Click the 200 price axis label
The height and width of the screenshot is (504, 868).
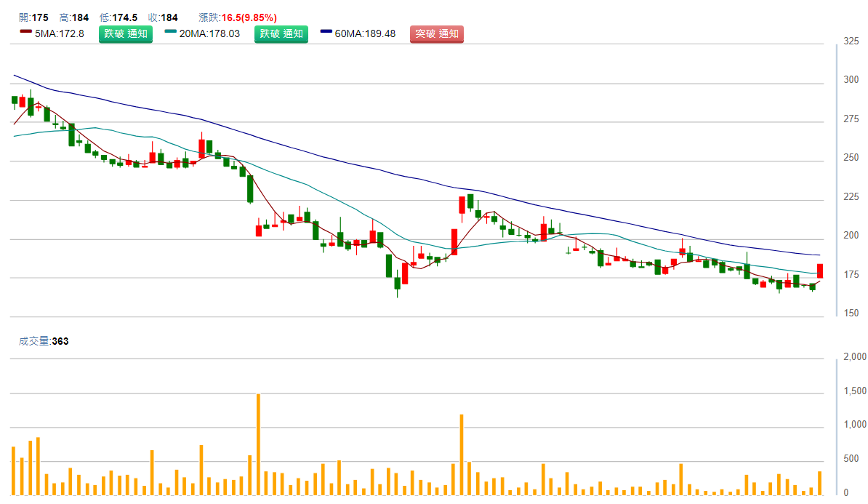[x=851, y=235]
